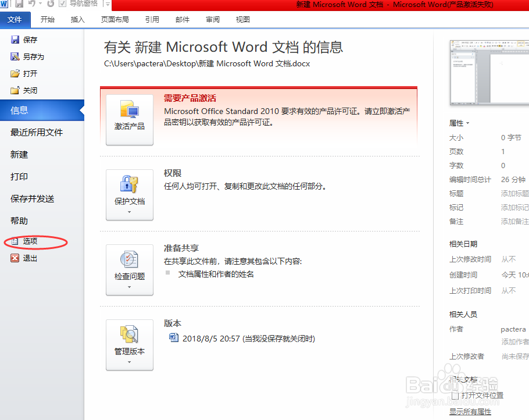Click the red 退出 exit icon
This screenshot has height=420, width=529.
(x=15, y=258)
